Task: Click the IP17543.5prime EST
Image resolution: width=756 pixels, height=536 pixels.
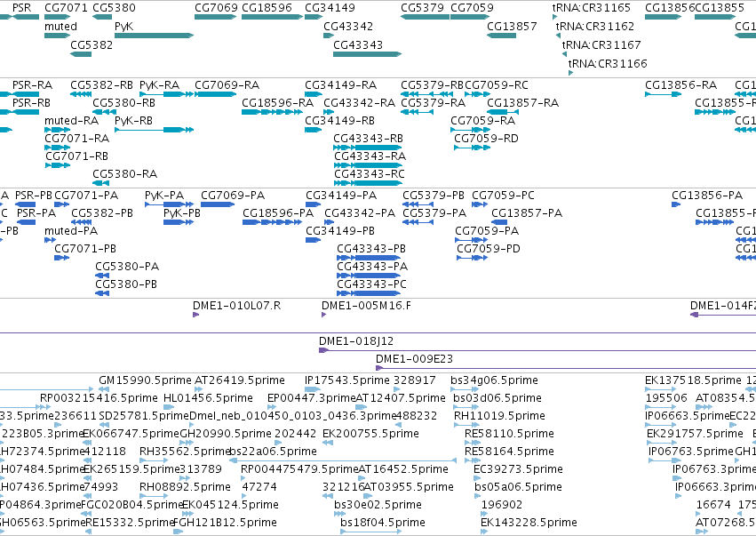Action: pyautogui.click(x=313, y=389)
